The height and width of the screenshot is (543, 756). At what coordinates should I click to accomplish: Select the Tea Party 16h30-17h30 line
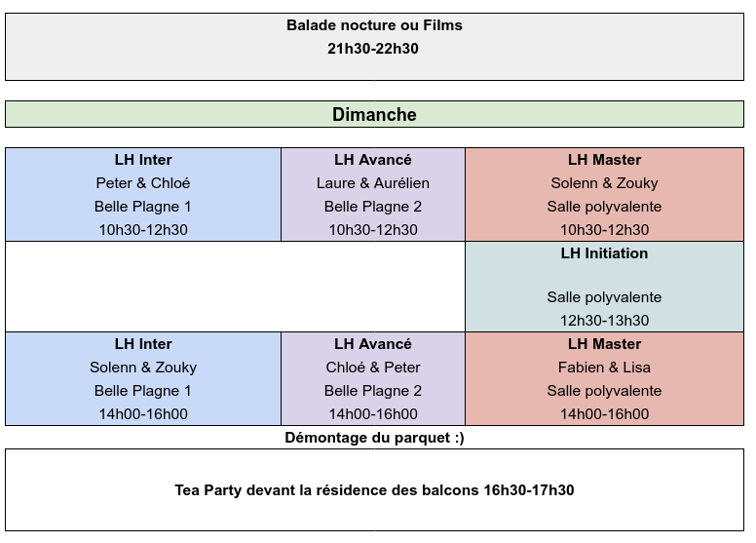point(374,489)
